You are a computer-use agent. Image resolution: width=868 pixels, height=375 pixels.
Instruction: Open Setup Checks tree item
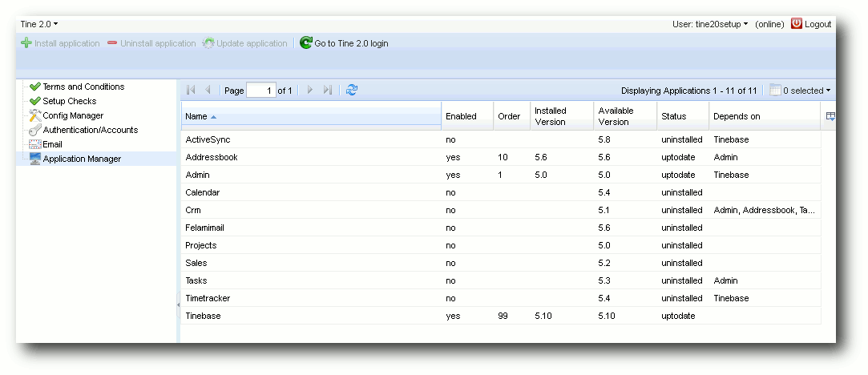tap(70, 101)
